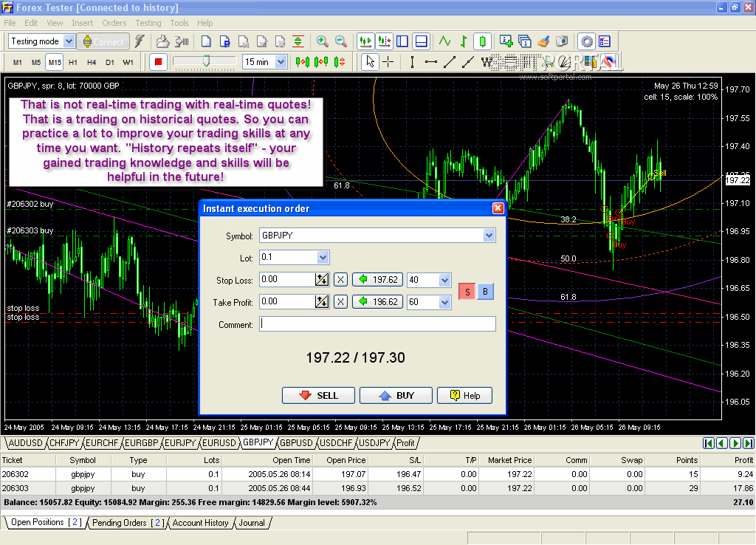
Task: Select the candlestick chart type icon
Action: pos(482,41)
